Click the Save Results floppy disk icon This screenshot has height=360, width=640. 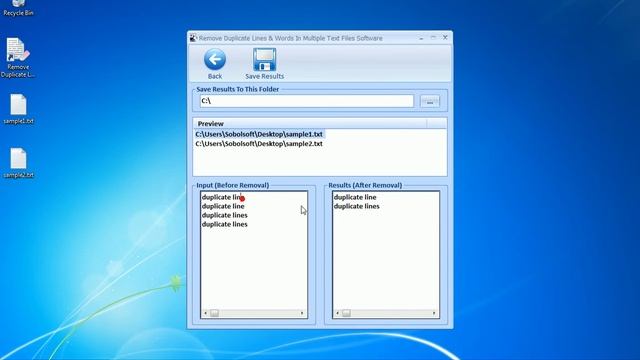coord(264,60)
